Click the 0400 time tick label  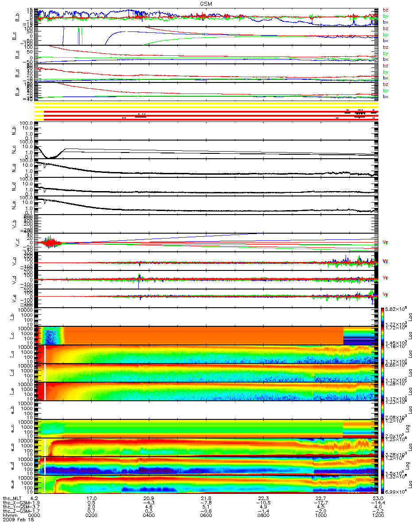click(149, 516)
